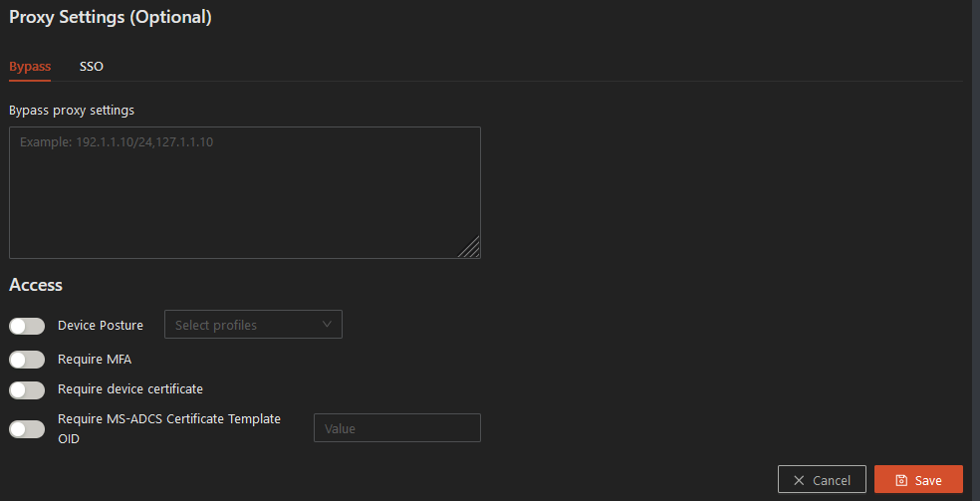Toggle Require device certificate switch
Viewport: 980px width, 501px height.
pos(27,389)
